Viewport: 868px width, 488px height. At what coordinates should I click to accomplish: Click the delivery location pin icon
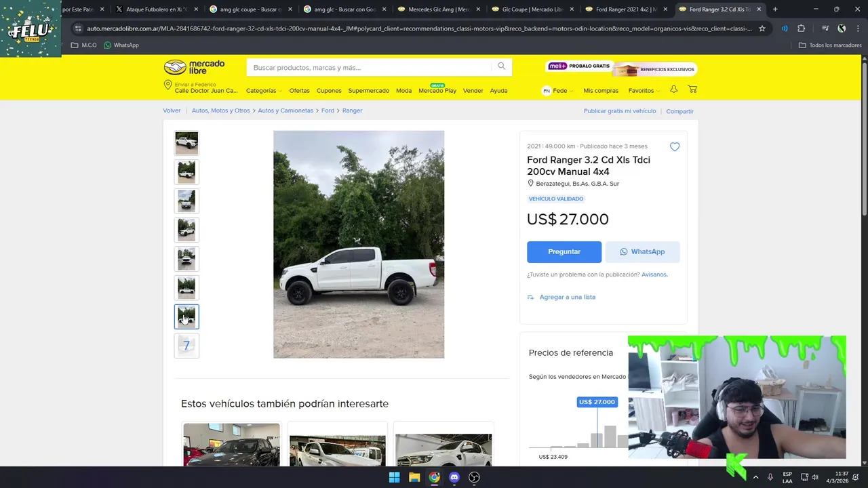pos(167,85)
